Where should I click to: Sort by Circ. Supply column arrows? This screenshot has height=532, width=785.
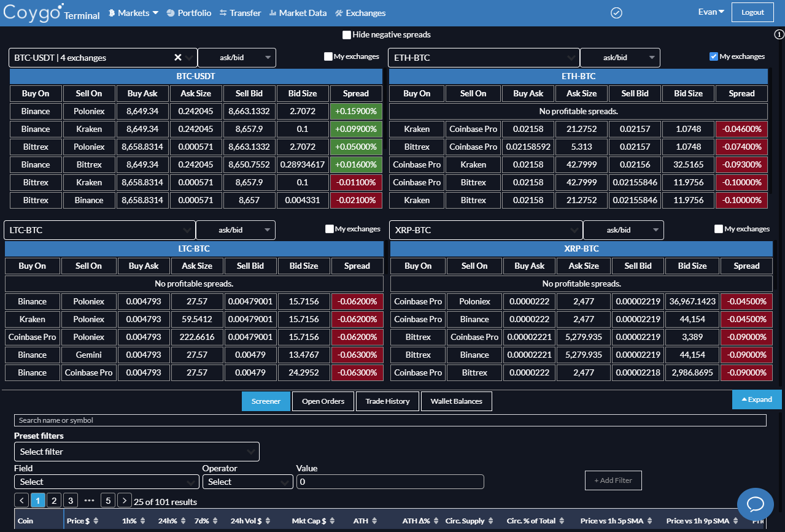click(x=492, y=521)
